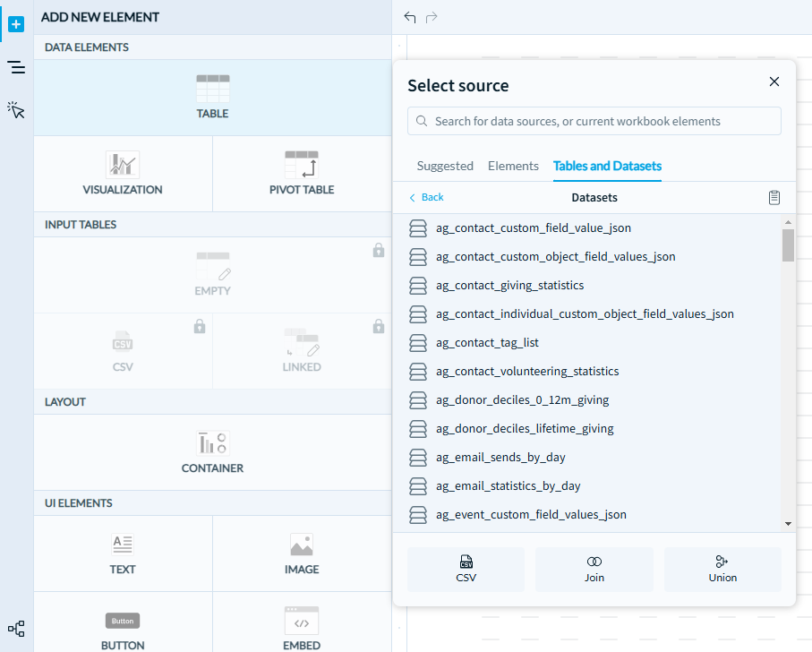
Task: Add a CSV input table
Action: (123, 351)
